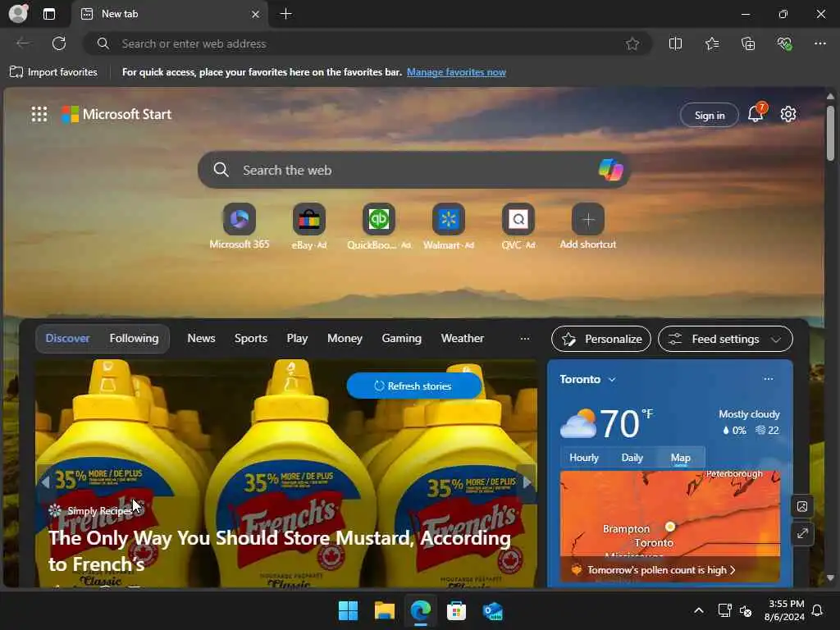This screenshot has height=630, width=840.
Task: Click the 70 °F temperature reading
Action: pos(626,423)
